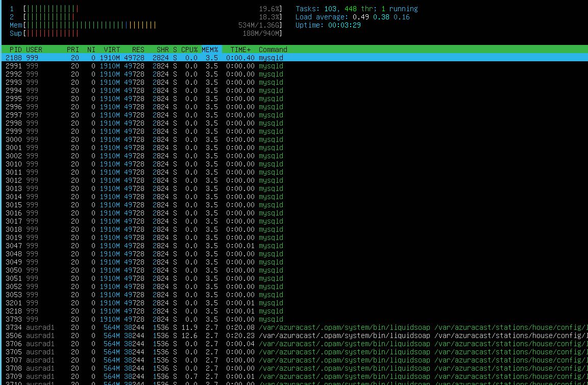
Task: Select process row with PID 2992
Action: click(x=294, y=74)
